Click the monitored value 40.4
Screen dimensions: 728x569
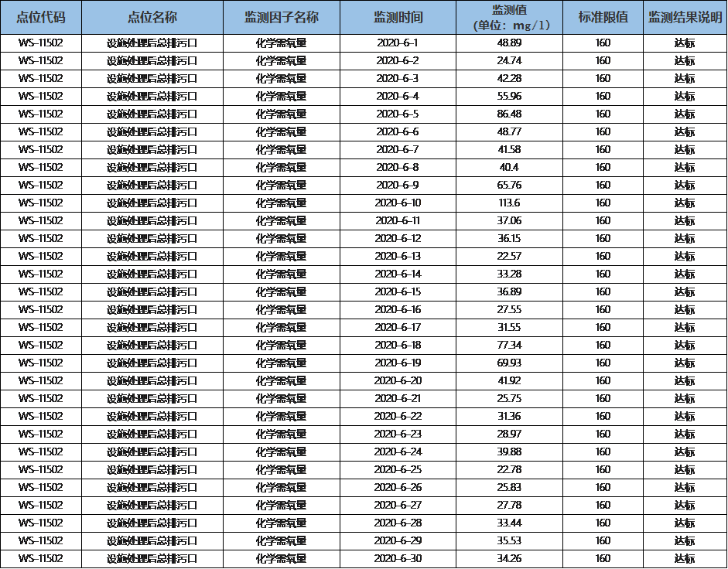click(x=509, y=168)
